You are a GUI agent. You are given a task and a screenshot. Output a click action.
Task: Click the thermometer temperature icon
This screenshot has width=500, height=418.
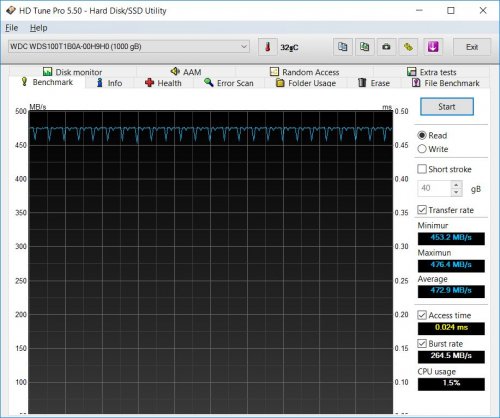click(x=268, y=47)
